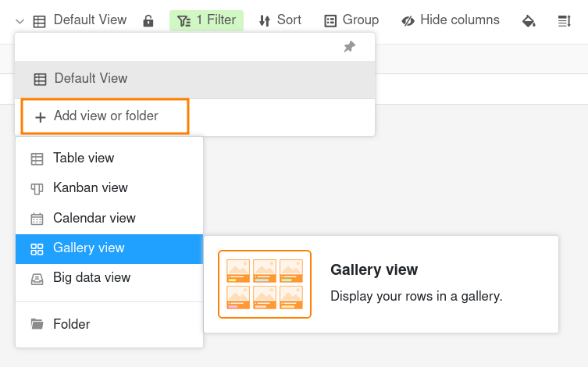Click Add view or folder button
588x367 pixels.
pos(105,116)
